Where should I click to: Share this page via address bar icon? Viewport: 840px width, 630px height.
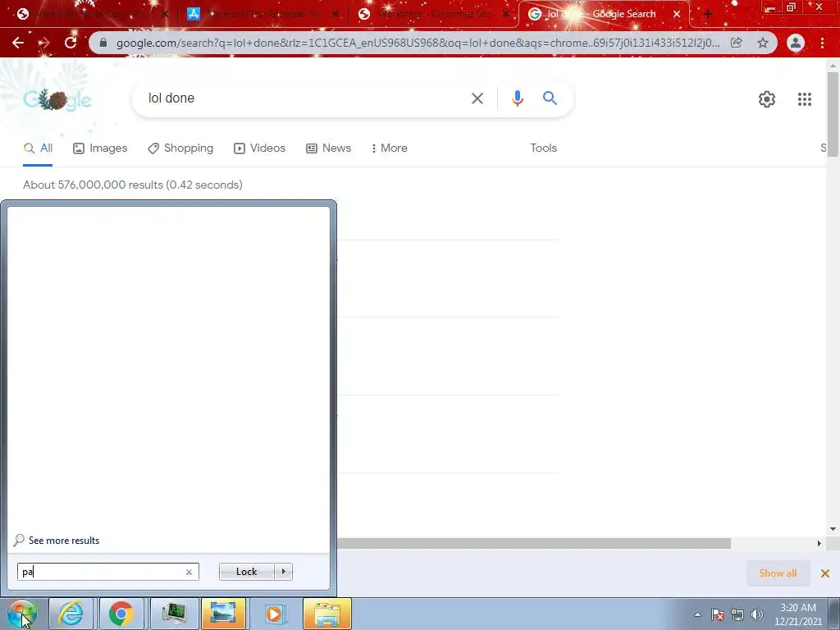click(x=737, y=43)
